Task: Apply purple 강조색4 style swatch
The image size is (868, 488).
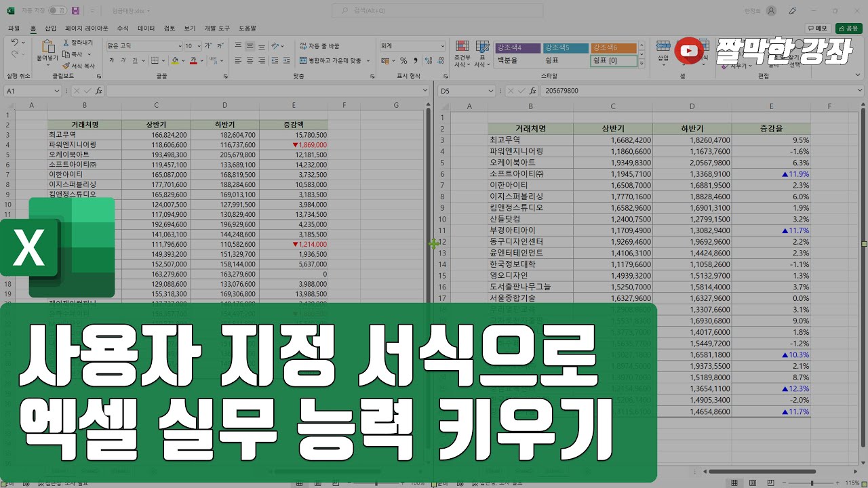Action: tap(518, 47)
